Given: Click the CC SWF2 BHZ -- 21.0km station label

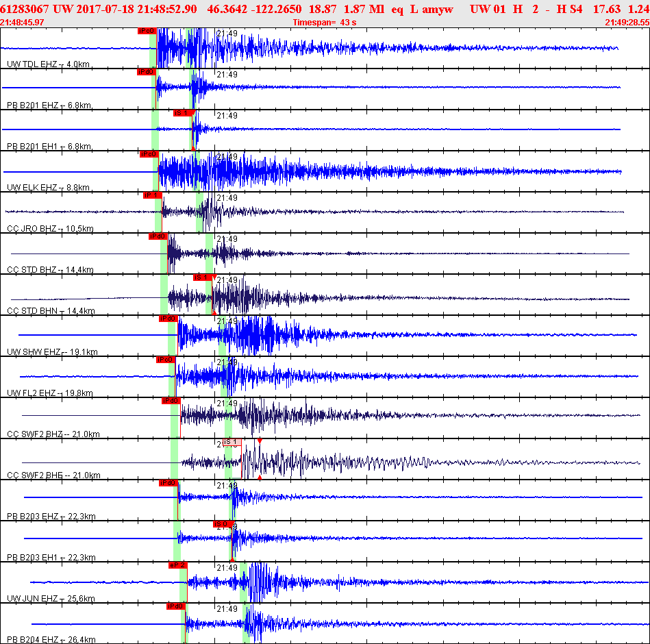Looking at the screenshot, I should 53,434.
